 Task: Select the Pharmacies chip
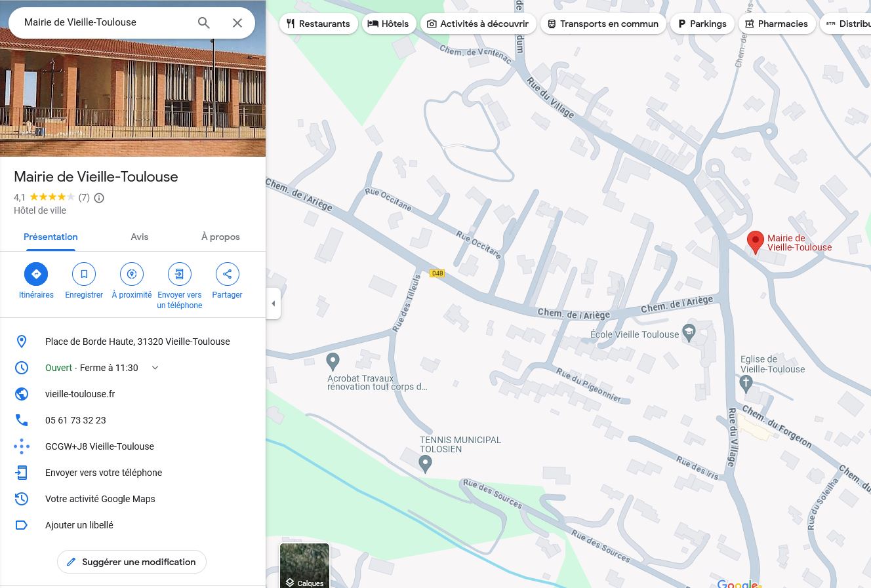(x=777, y=24)
